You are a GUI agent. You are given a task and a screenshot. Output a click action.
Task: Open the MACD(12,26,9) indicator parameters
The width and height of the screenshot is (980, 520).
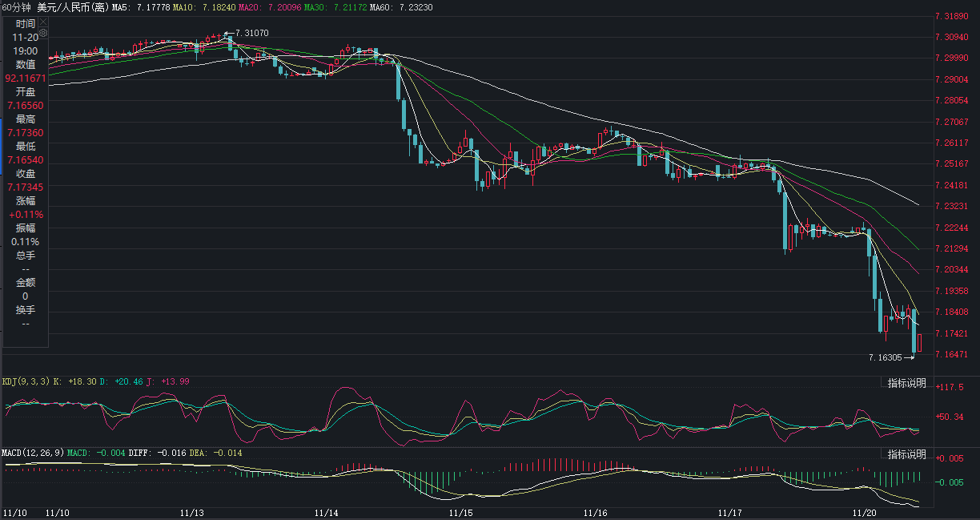[32, 453]
